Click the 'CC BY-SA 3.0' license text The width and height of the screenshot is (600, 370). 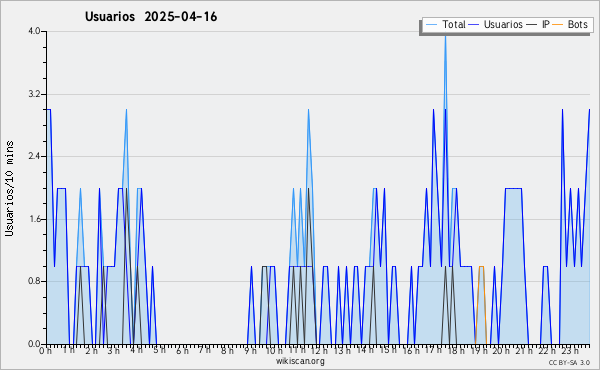tap(569, 362)
